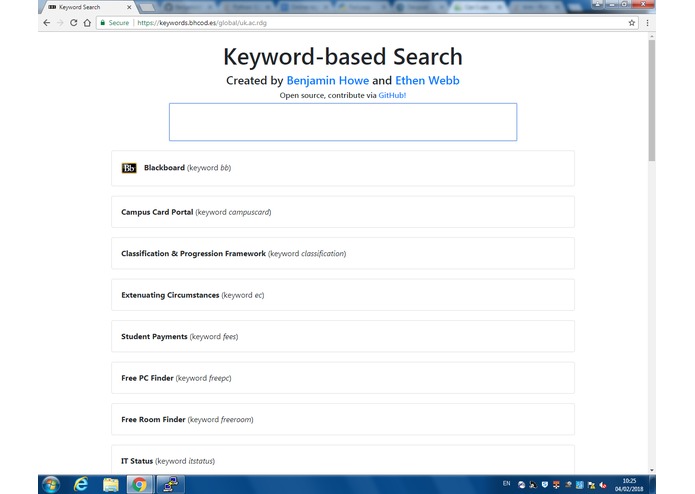The height and width of the screenshot is (494, 695).
Task: Click the Keyword-based Search heading
Action: point(343,57)
